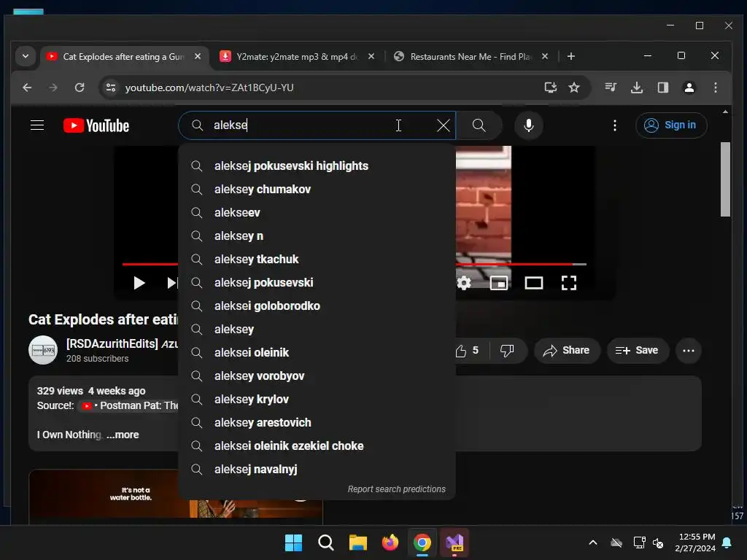Save the video to a playlist
This screenshot has width=747, height=560.
pyautogui.click(x=637, y=351)
